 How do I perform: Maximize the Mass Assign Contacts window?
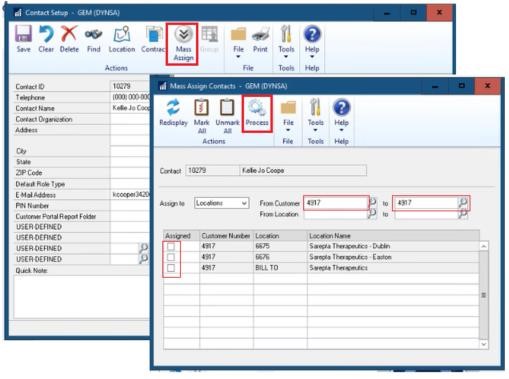[x=461, y=86]
